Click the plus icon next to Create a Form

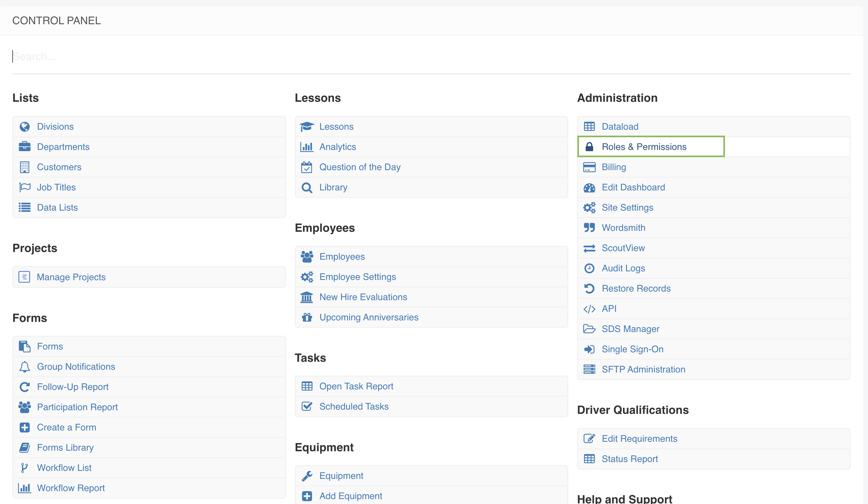(x=25, y=427)
